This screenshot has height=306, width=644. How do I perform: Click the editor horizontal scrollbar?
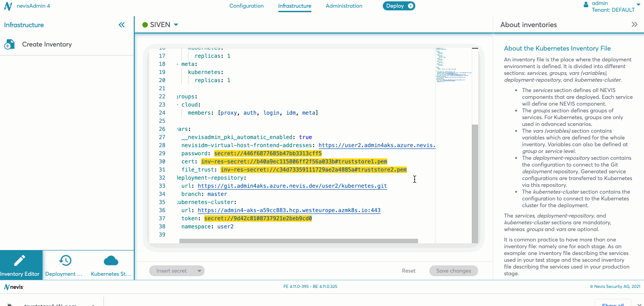(299, 241)
